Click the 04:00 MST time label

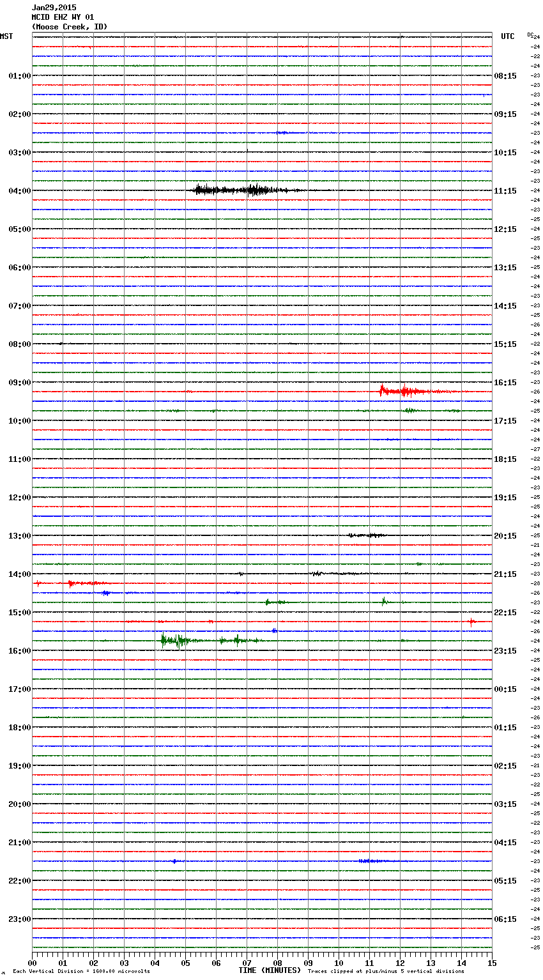coord(19,191)
